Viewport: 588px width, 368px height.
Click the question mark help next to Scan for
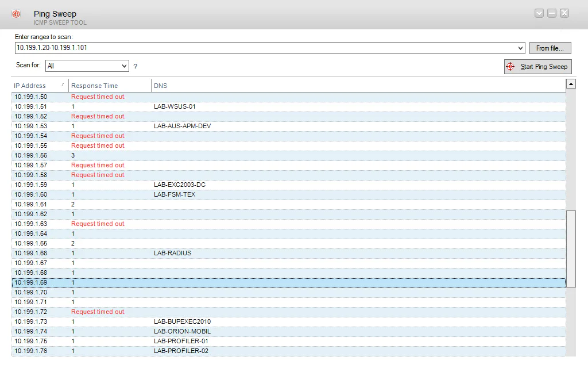(x=136, y=67)
